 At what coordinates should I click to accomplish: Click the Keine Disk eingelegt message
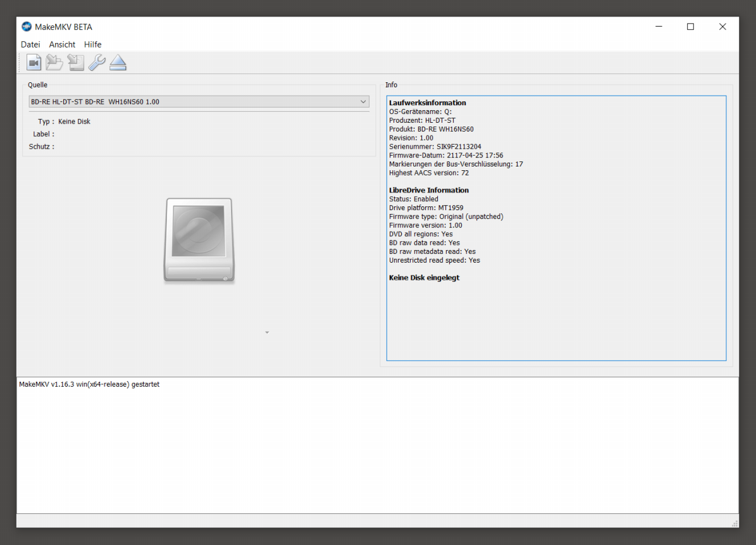424,278
